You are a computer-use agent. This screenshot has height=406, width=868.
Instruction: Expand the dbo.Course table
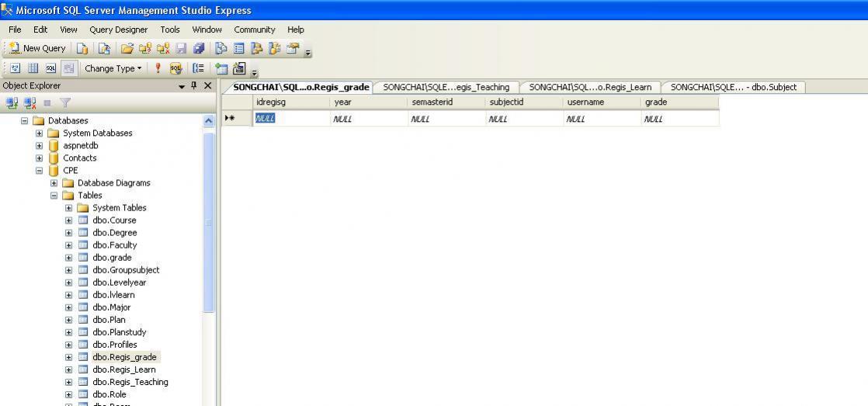tap(68, 220)
